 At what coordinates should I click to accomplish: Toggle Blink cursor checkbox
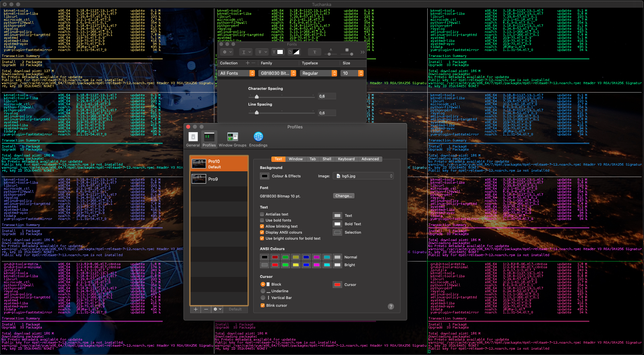(x=263, y=305)
